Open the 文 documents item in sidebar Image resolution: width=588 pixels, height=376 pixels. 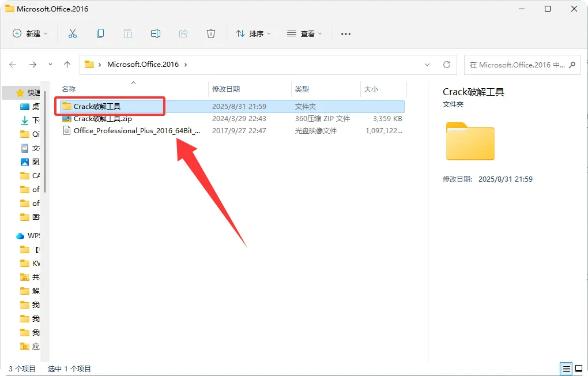[29, 148]
